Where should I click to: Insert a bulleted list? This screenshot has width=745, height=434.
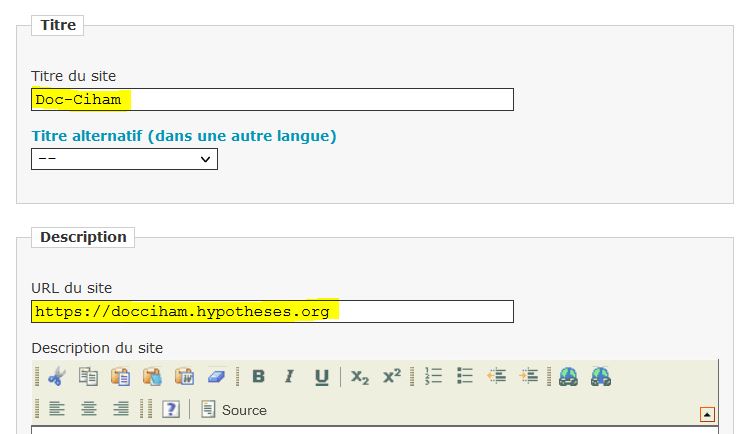point(465,376)
